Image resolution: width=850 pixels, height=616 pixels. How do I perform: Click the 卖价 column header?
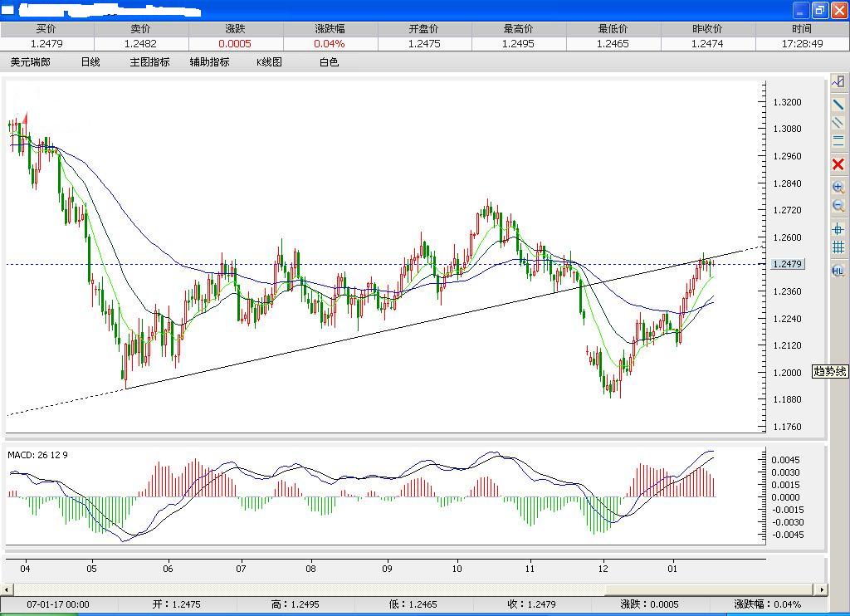pyautogui.click(x=140, y=29)
